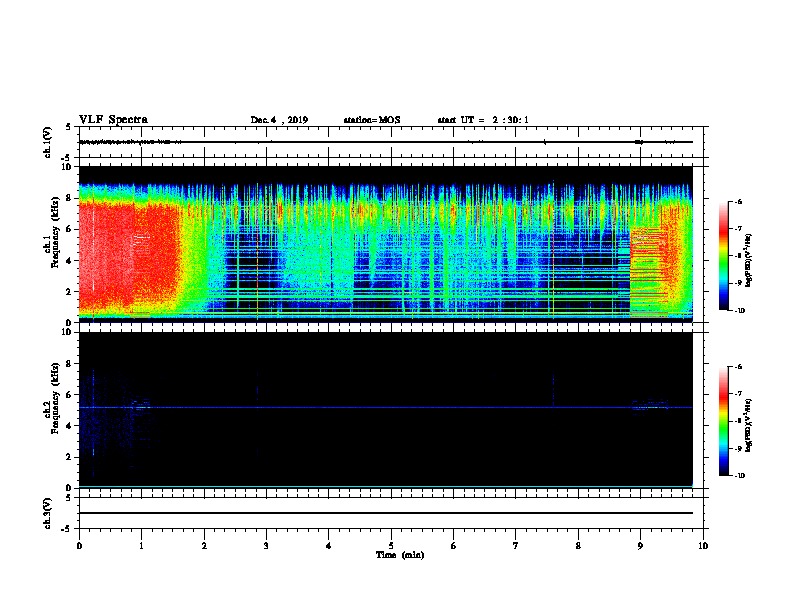Image resolution: width=792 pixels, height=612 pixels.
Task: Click the log(PSD) label beside ch.2 colorbar
Action: pyautogui.click(x=748, y=426)
